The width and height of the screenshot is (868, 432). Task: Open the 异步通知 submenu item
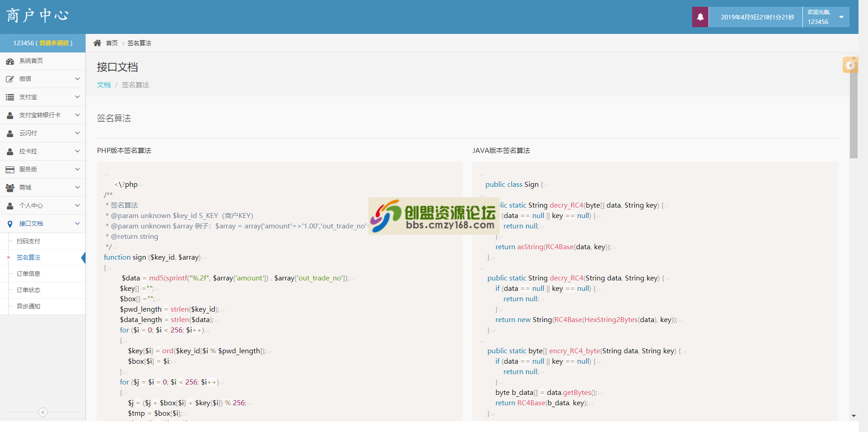pos(42,306)
